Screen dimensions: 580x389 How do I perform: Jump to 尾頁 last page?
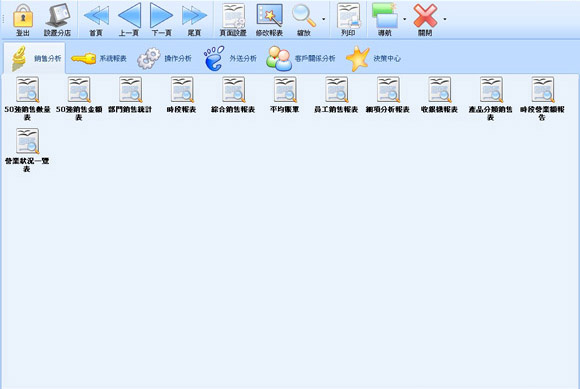tap(194, 19)
